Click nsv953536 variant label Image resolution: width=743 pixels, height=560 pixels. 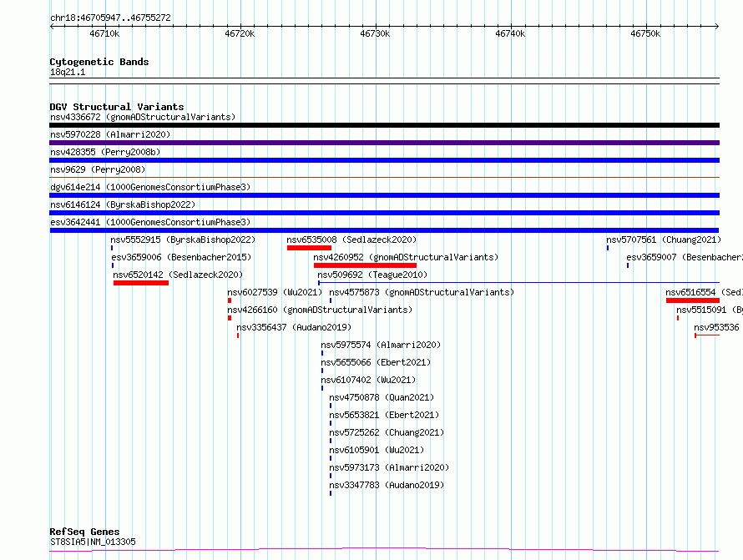tap(716, 327)
